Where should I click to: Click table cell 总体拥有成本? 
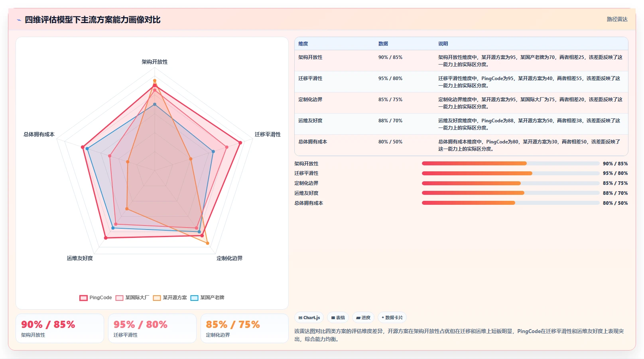click(313, 142)
